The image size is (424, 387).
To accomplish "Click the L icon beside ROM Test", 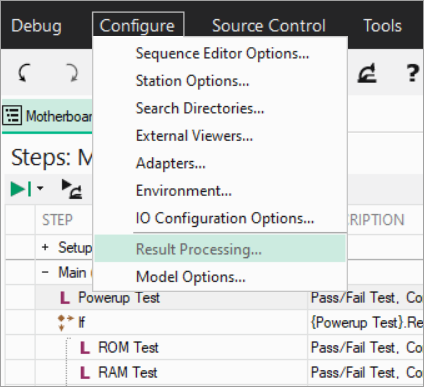I will 85,348.
